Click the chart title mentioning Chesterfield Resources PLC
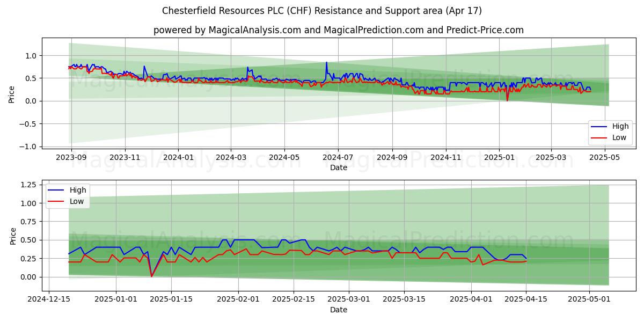 [x=322, y=11]
